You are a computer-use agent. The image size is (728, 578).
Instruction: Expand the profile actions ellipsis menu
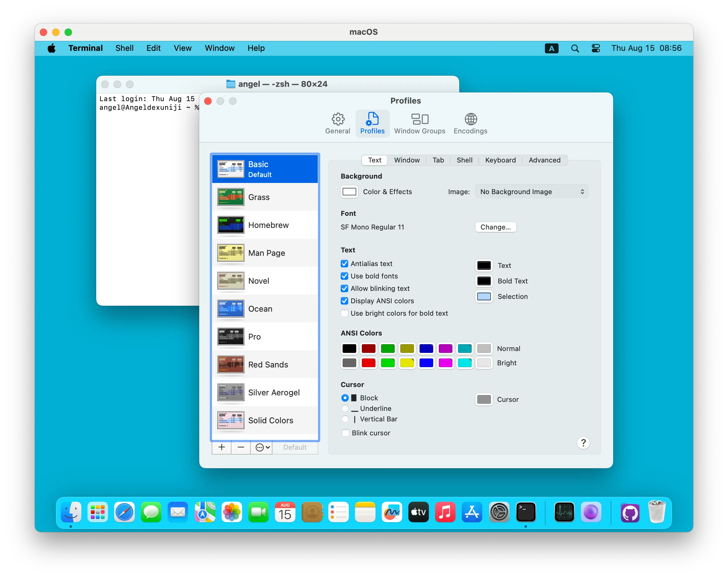(262, 447)
